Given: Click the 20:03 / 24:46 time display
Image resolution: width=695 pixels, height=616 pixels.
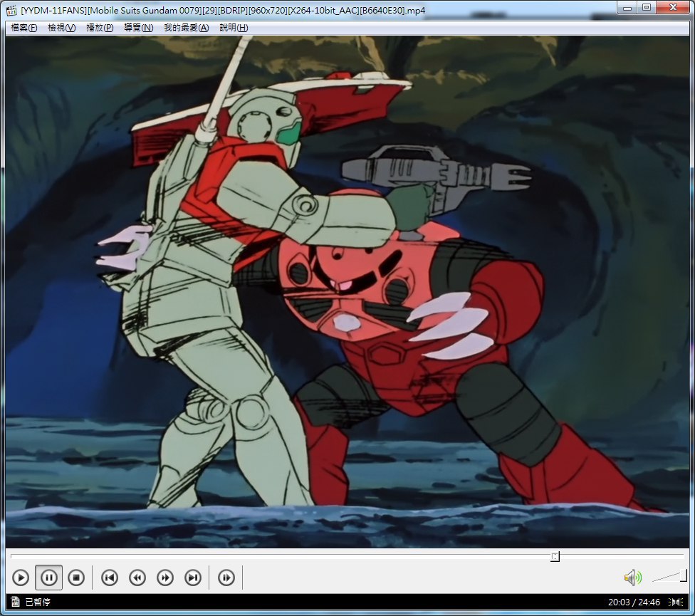Looking at the screenshot, I should 634,602.
